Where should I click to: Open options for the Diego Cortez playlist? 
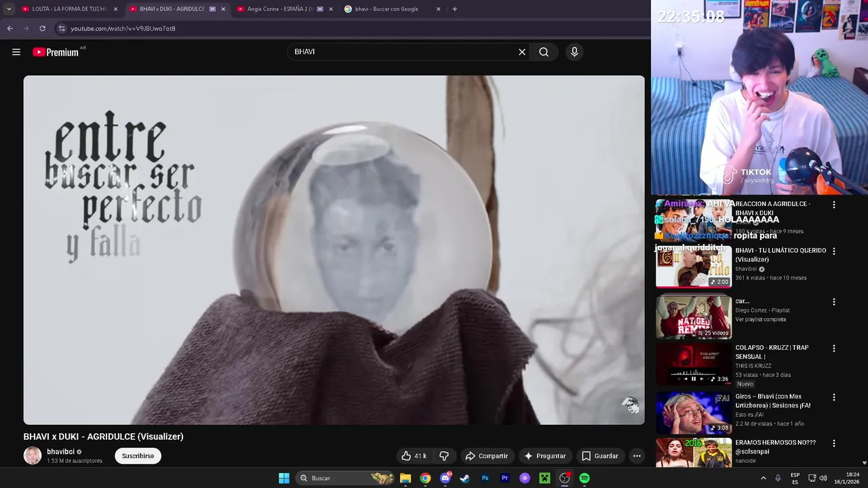point(834,302)
